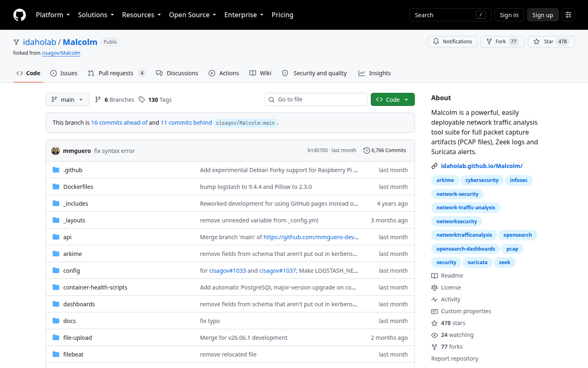Click the filebeat folder icon

click(x=56, y=354)
